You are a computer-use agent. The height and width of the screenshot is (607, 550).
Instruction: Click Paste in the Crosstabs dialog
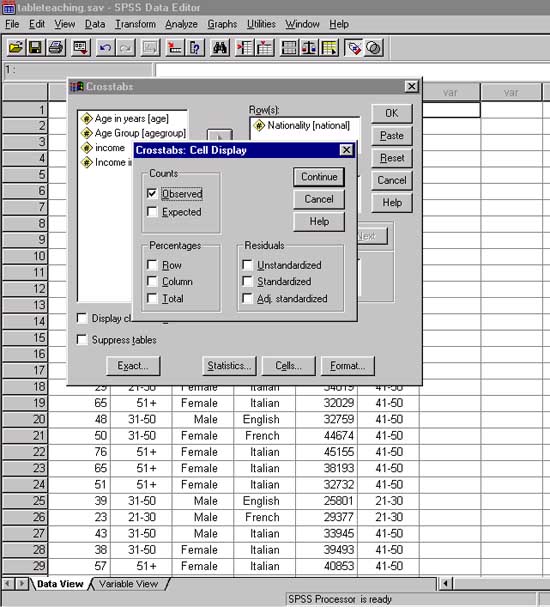392,136
